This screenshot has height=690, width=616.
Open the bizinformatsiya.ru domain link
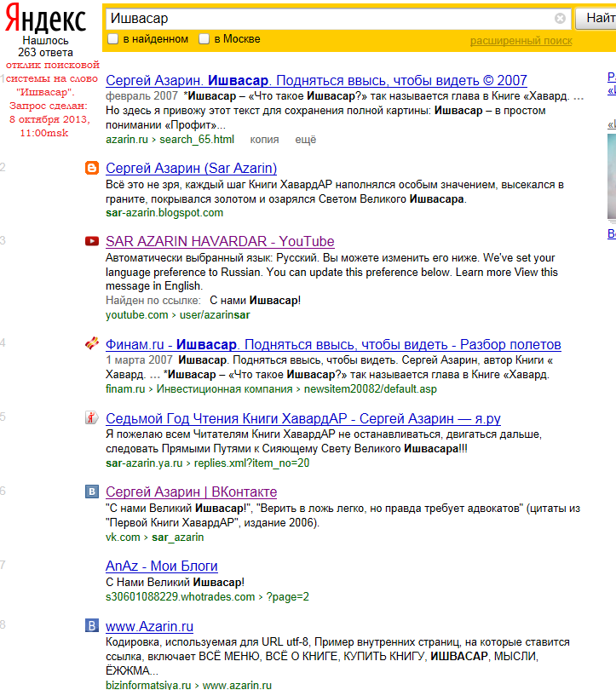coord(148,685)
